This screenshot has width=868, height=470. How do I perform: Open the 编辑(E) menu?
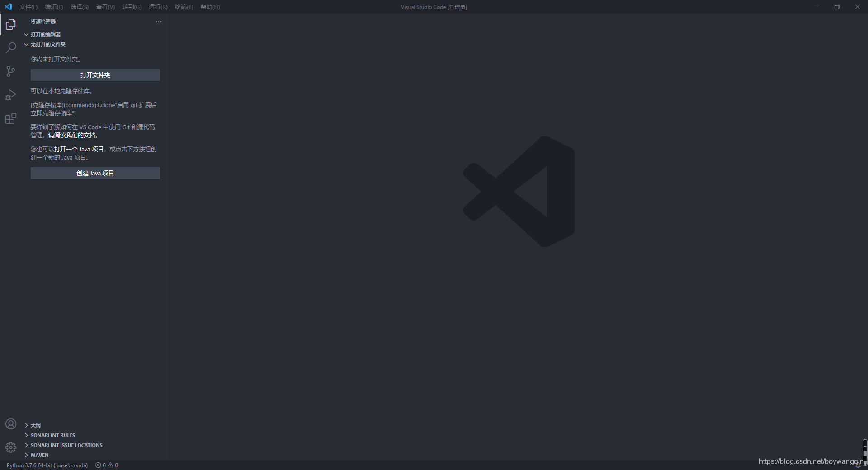pyautogui.click(x=54, y=7)
